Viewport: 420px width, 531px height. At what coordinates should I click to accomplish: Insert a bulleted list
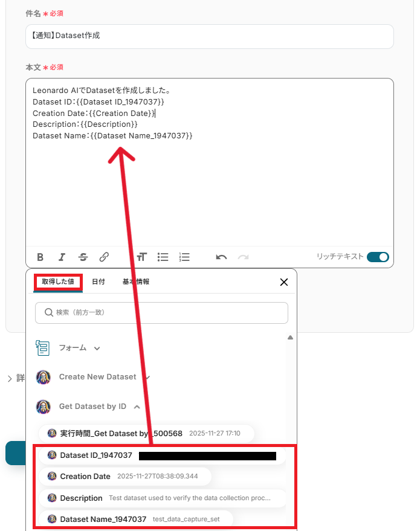click(x=163, y=257)
